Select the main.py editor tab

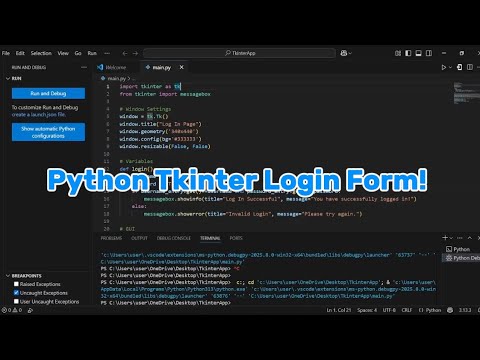coord(162,67)
